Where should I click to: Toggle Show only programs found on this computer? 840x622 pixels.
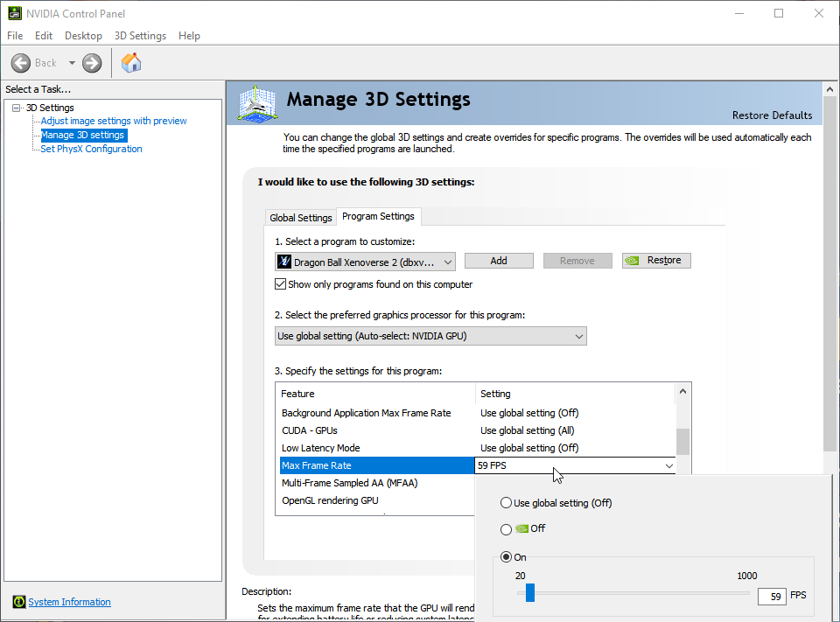click(x=280, y=284)
